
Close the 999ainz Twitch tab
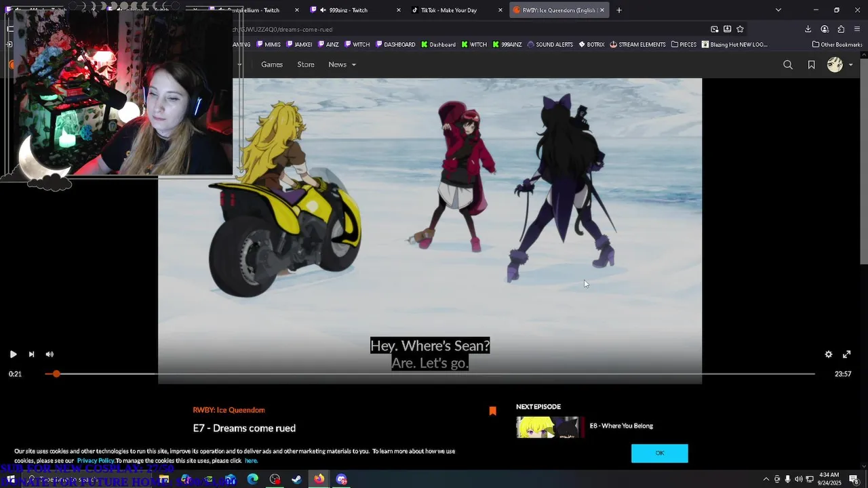398,10
